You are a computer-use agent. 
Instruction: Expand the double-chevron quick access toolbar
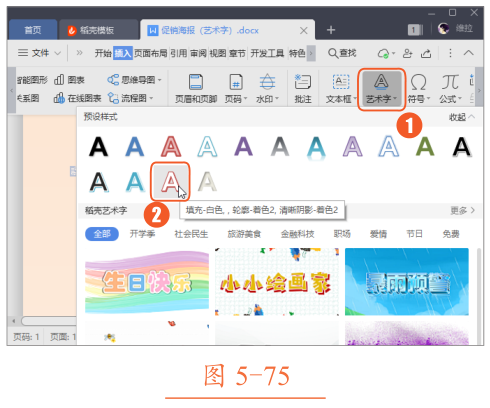(79, 53)
